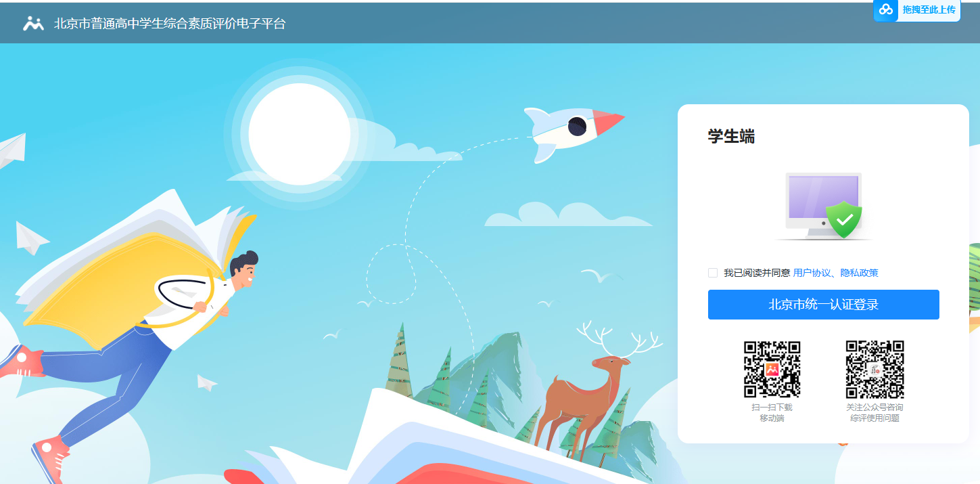980x484 pixels.
Task: Click the mobile app download QR code
Action: pos(772,369)
